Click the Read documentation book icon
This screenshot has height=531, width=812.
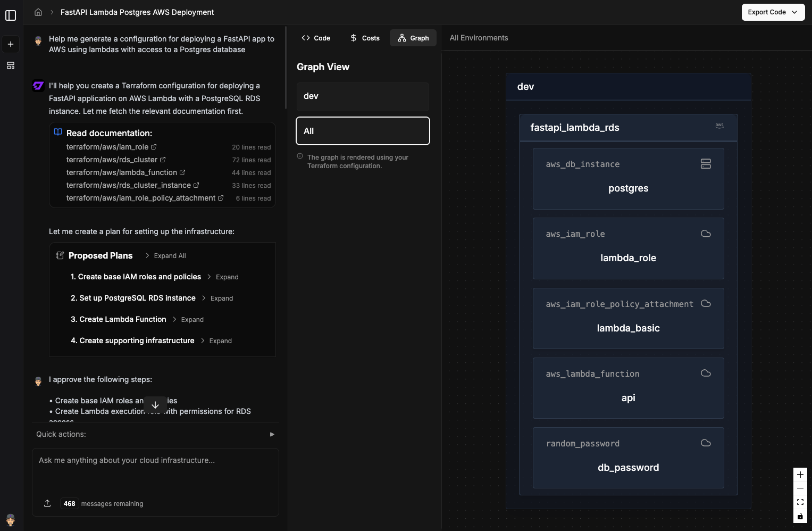[58, 132]
